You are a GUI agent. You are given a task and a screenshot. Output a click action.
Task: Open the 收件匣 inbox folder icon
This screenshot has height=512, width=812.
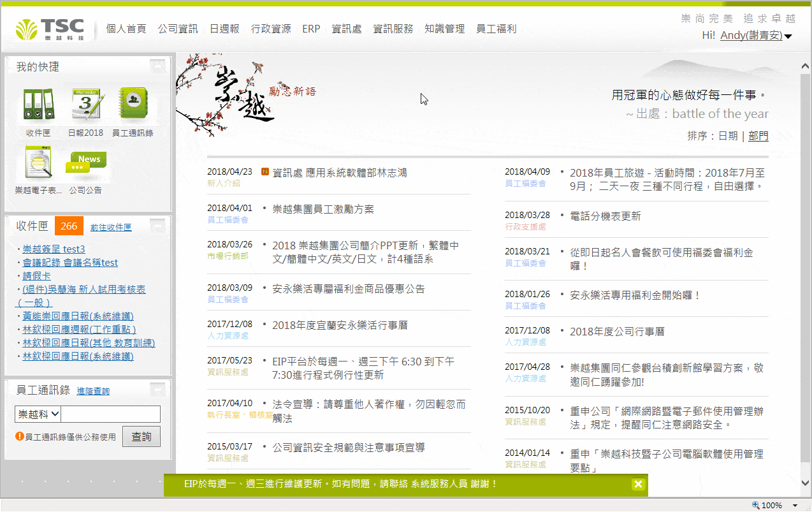pyautogui.click(x=38, y=105)
